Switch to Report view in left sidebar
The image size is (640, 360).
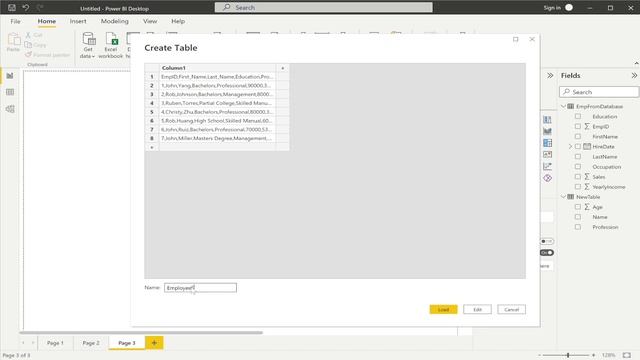point(10,76)
